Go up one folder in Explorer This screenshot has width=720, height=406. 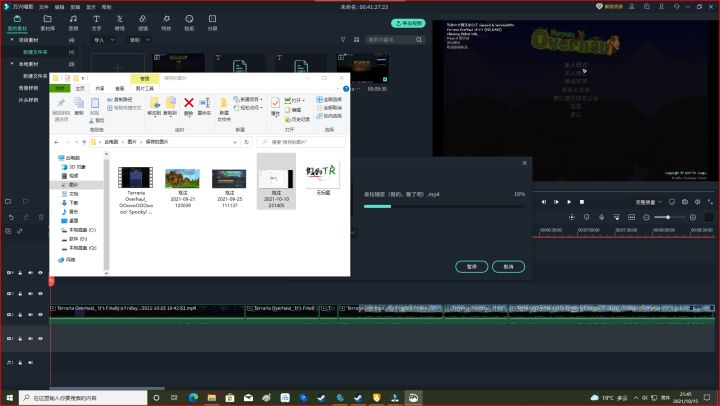tap(84, 142)
